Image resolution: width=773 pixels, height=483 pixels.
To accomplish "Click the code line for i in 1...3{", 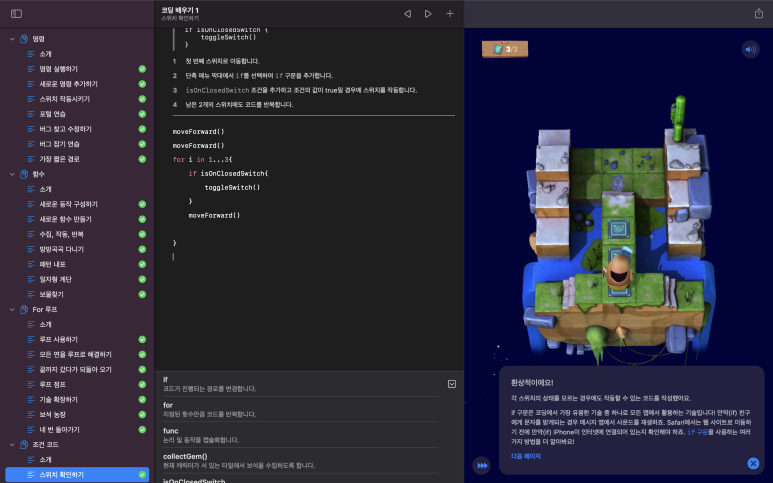I will click(202, 160).
